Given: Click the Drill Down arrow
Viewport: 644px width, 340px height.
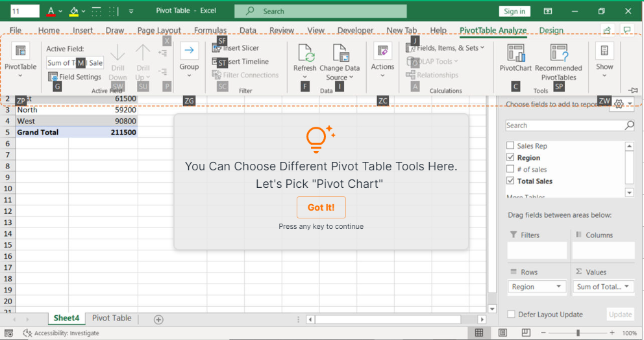Looking at the screenshot, I should click(x=118, y=53).
